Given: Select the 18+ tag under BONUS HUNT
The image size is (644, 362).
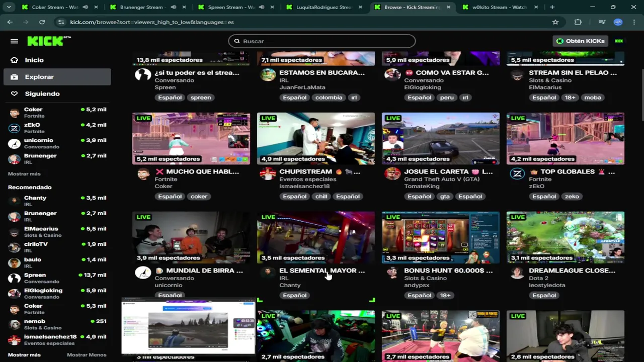Looking at the screenshot, I should 445,296.
